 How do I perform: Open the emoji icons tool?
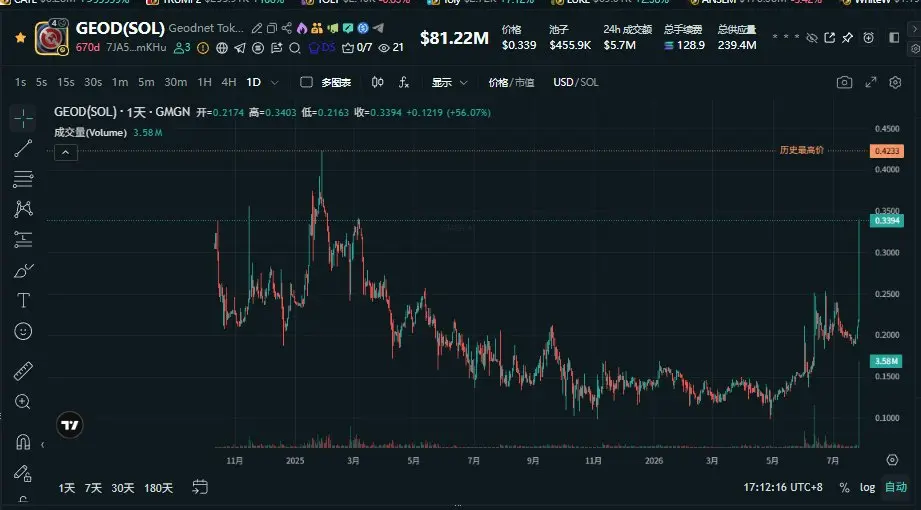23,331
